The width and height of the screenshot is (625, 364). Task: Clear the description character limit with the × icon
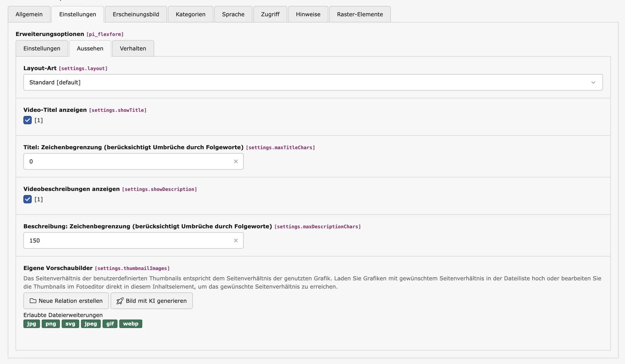tap(236, 240)
